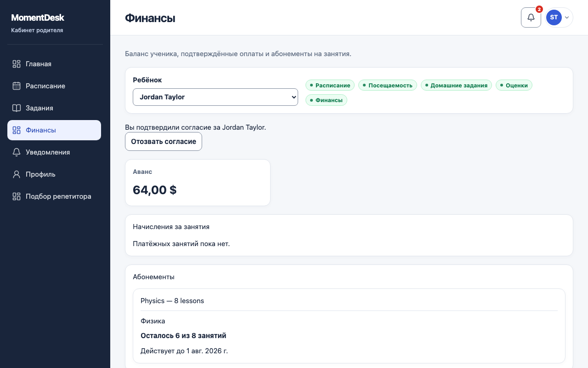The height and width of the screenshot is (368, 588).
Task: Click the Посещаемость permission badge
Action: tap(388, 85)
